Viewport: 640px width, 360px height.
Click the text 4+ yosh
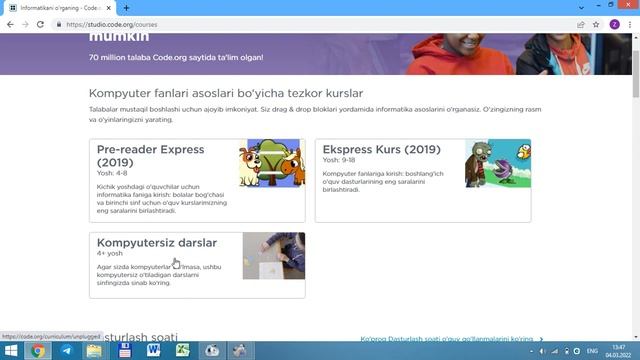pos(109,253)
